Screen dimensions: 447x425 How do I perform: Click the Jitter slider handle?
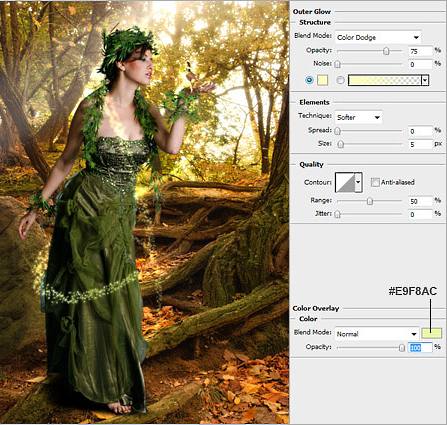coord(338,214)
